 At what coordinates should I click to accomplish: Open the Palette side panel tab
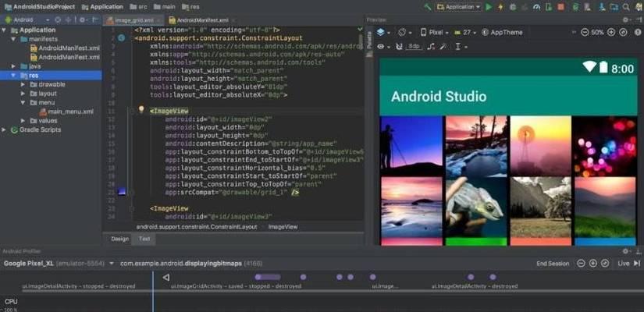tap(368, 41)
